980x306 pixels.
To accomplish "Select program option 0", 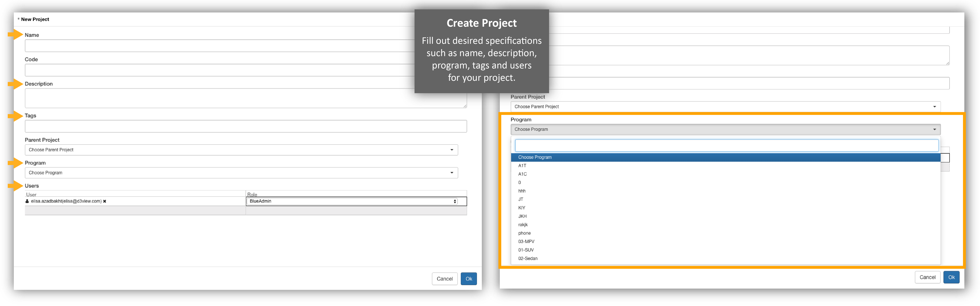I will point(726,182).
